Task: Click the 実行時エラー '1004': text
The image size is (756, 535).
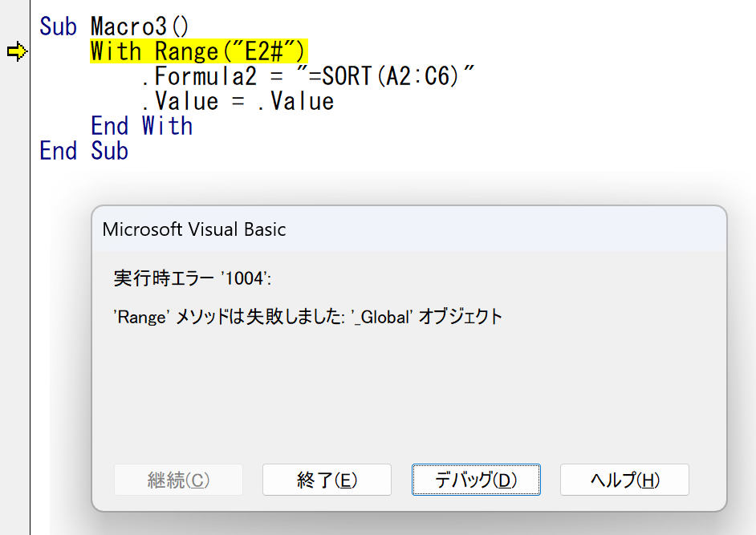Action: coord(193,278)
